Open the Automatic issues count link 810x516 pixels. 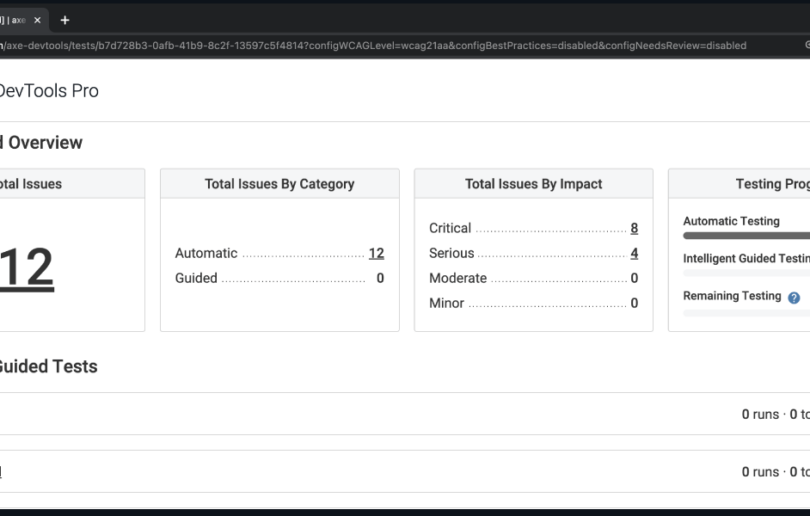pyautogui.click(x=376, y=253)
